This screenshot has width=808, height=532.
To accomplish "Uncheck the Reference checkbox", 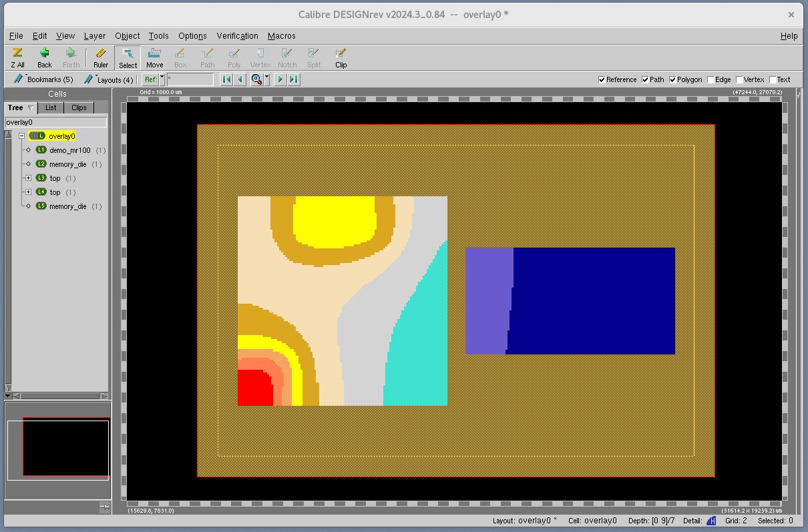I will (x=602, y=79).
